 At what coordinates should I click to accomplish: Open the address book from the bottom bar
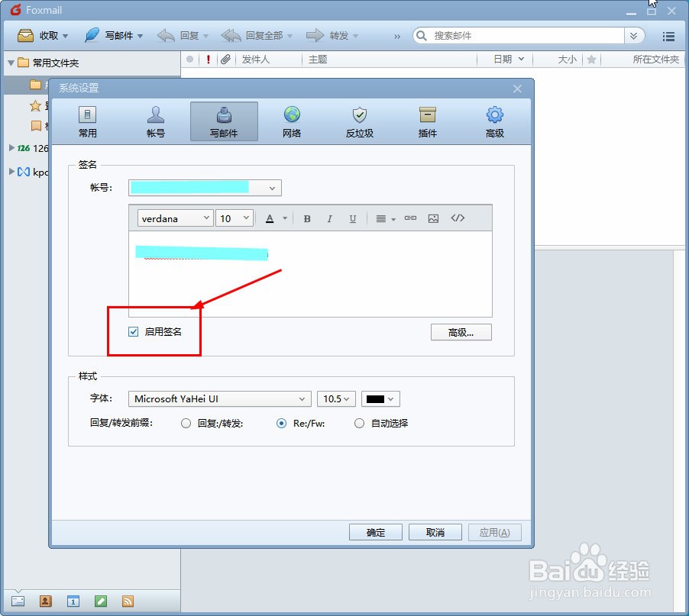[45, 601]
